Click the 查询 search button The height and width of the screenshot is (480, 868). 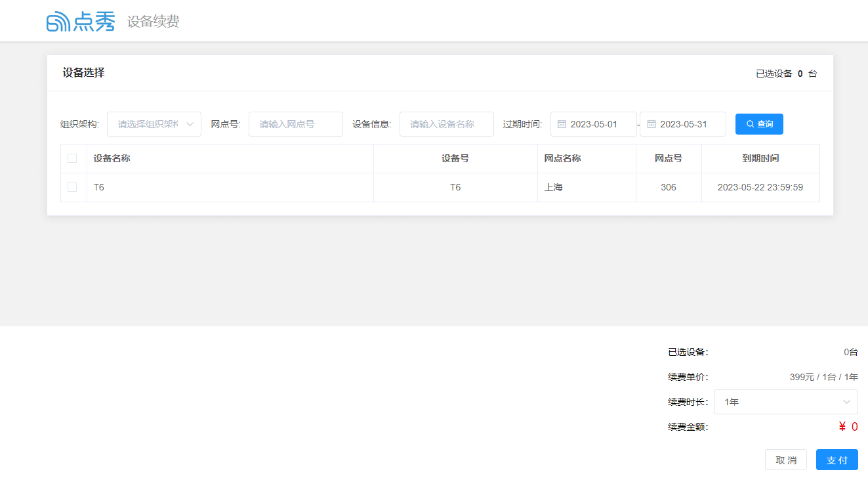point(759,124)
